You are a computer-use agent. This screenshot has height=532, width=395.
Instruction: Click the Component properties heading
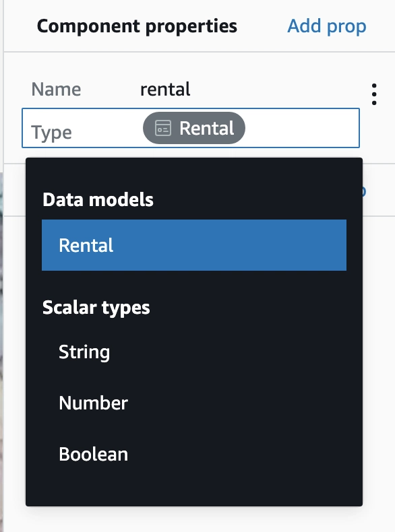click(x=137, y=26)
